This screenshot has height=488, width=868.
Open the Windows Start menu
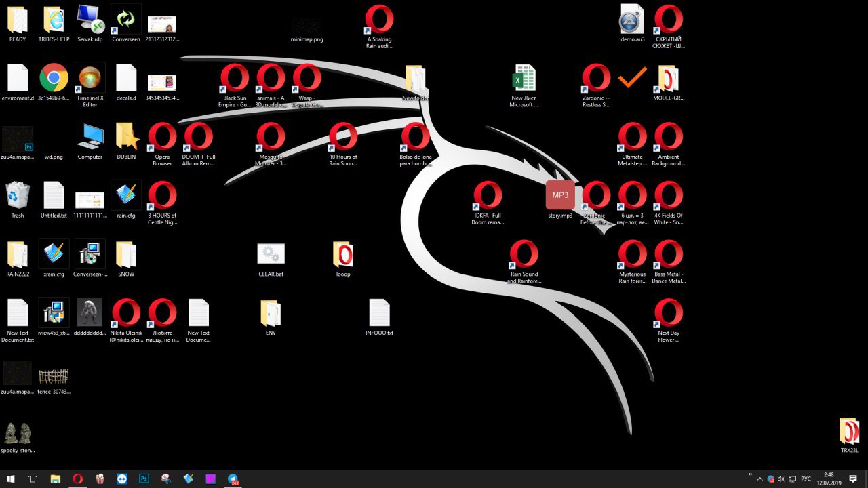point(11,479)
